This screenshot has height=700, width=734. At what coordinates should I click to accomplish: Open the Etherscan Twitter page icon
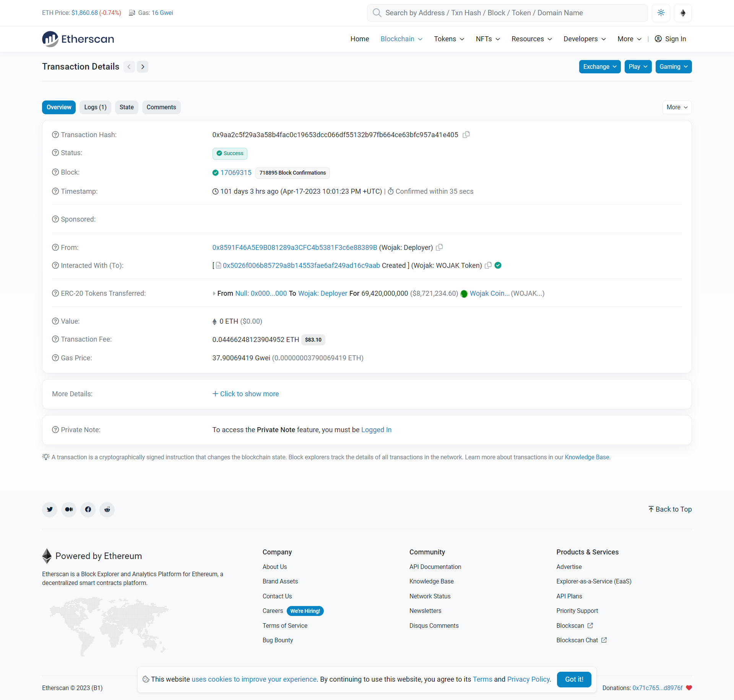(x=50, y=509)
